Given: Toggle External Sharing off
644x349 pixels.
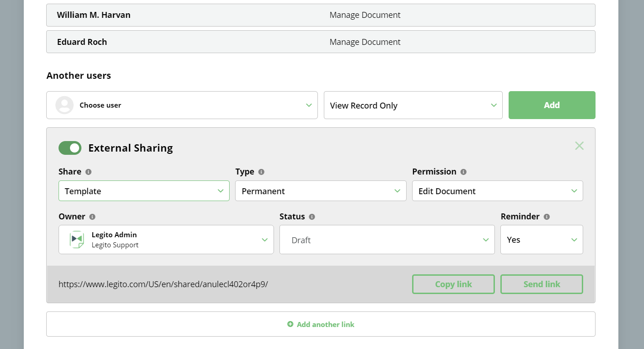Looking at the screenshot, I should 70,148.
